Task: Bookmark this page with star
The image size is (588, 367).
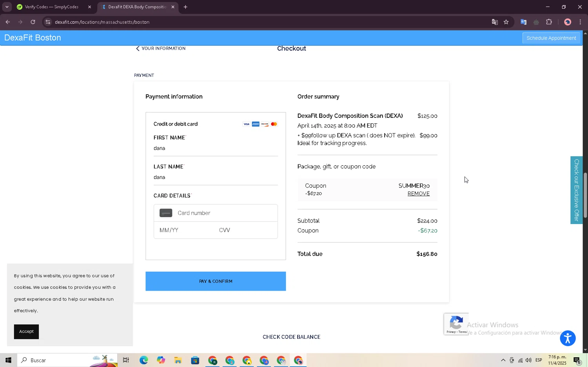Action: pyautogui.click(x=506, y=22)
